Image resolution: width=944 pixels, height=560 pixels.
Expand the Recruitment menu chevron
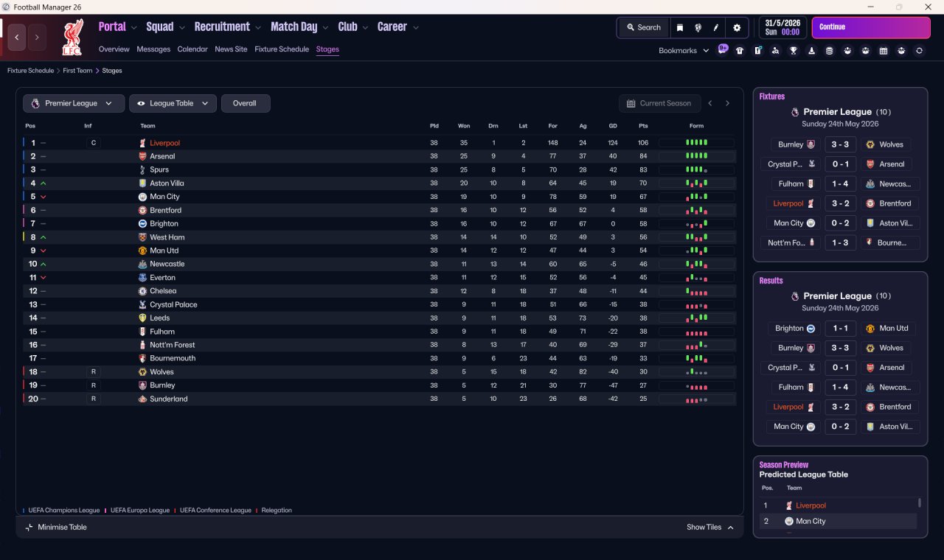pos(258,28)
